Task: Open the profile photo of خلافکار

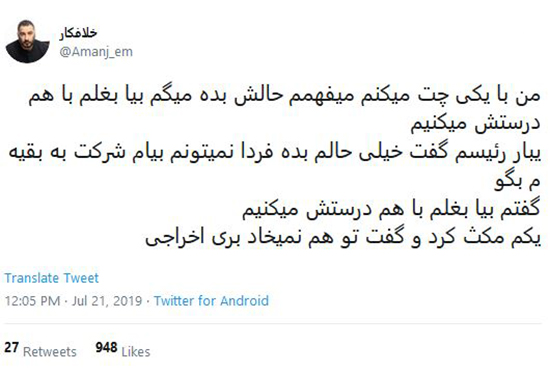Action: click(x=27, y=41)
